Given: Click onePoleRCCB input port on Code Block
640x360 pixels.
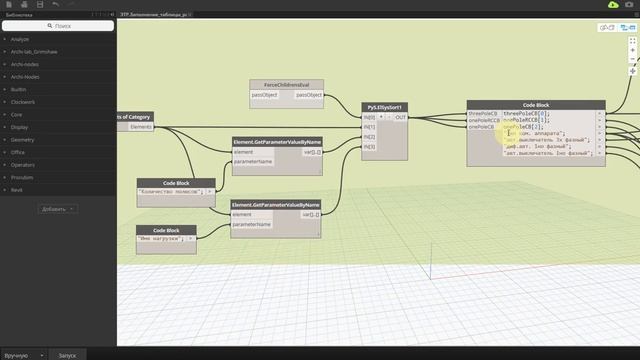Looking at the screenshot, I should 484,120.
